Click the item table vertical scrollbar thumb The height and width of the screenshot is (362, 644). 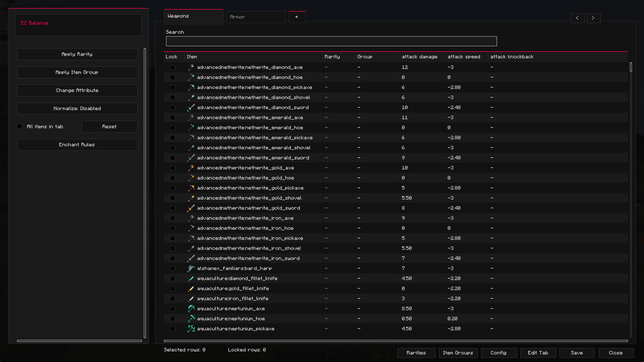tap(631, 67)
